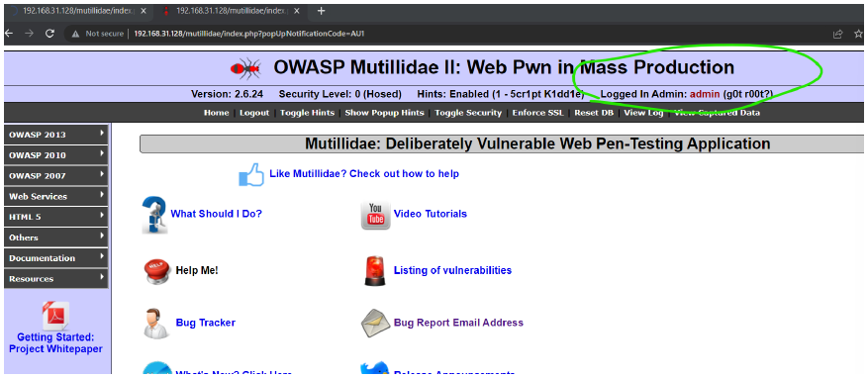
Task: Expand the OWASP 2007 menu
Action: pos(55,175)
